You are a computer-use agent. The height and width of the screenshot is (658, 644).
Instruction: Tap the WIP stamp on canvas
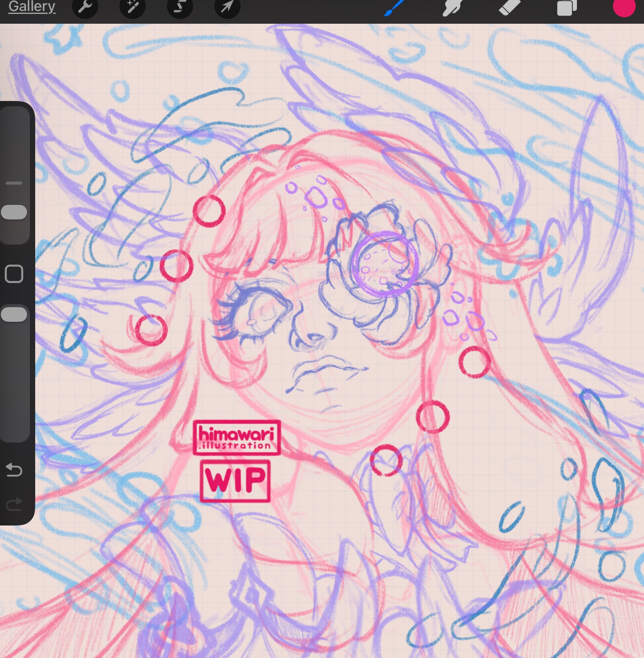(235, 481)
